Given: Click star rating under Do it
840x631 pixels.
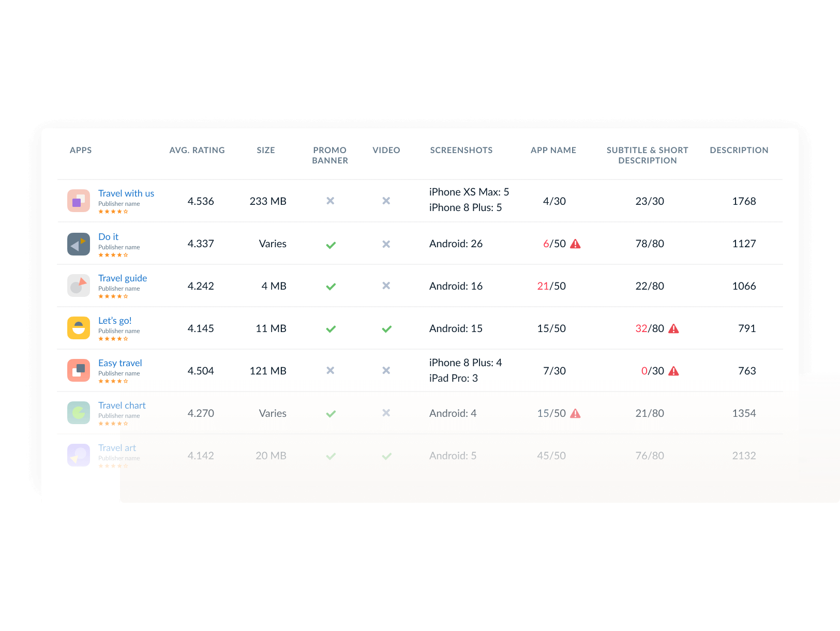Looking at the screenshot, I should pos(113,255).
